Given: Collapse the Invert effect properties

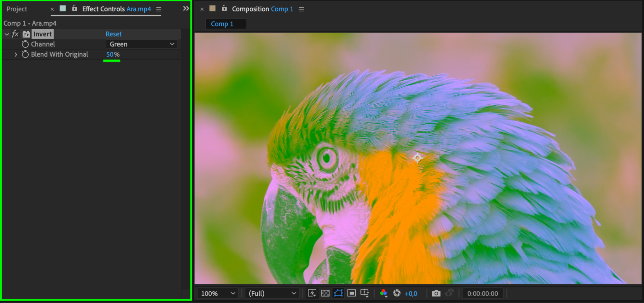Looking at the screenshot, I should coord(7,34).
